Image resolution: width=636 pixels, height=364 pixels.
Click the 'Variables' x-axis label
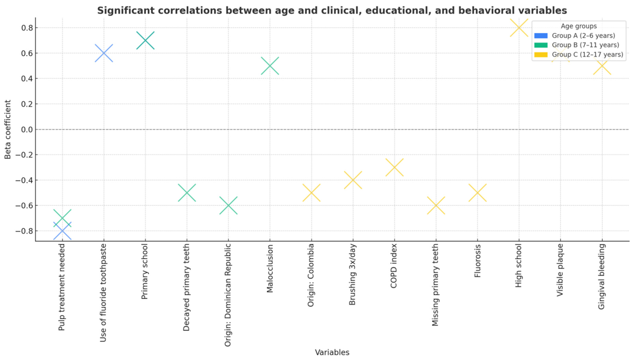pos(332,352)
